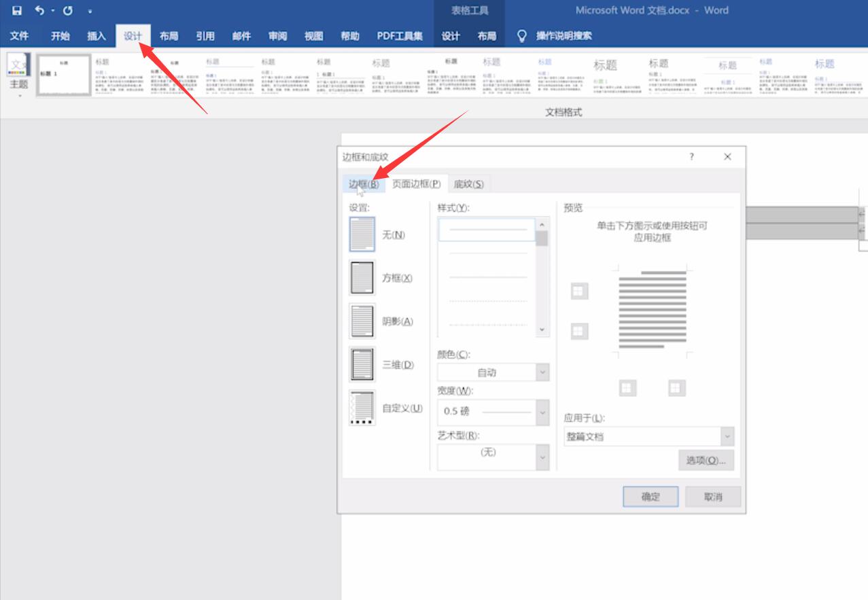Expand the 颜色(C) color dropdown
Screen dimensions: 868x600
[x=542, y=372]
